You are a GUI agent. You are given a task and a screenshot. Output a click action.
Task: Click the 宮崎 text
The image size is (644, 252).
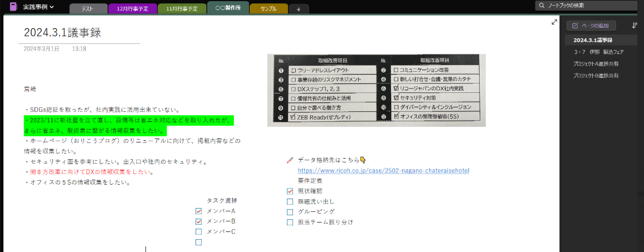pyautogui.click(x=30, y=88)
